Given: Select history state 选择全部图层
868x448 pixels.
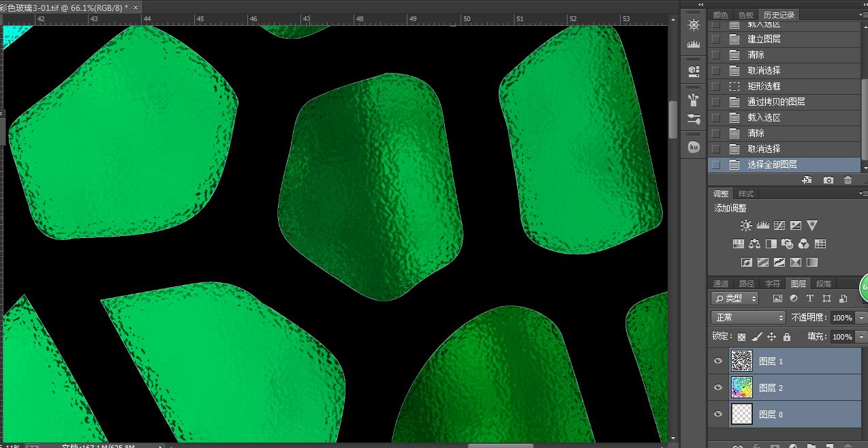Looking at the screenshot, I should click(x=785, y=164).
